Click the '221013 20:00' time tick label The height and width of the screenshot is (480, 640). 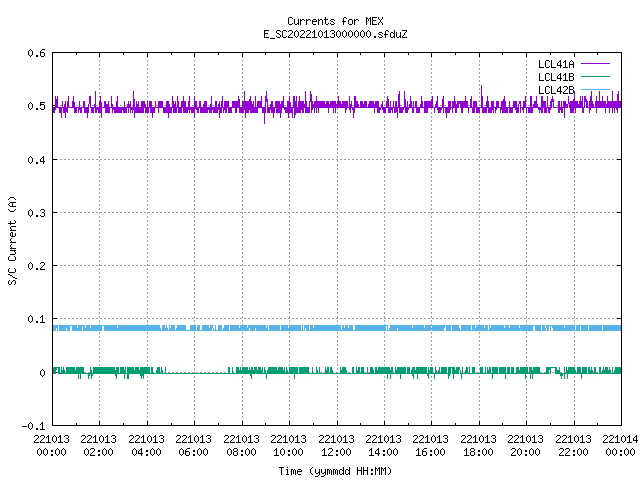point(525,445)
